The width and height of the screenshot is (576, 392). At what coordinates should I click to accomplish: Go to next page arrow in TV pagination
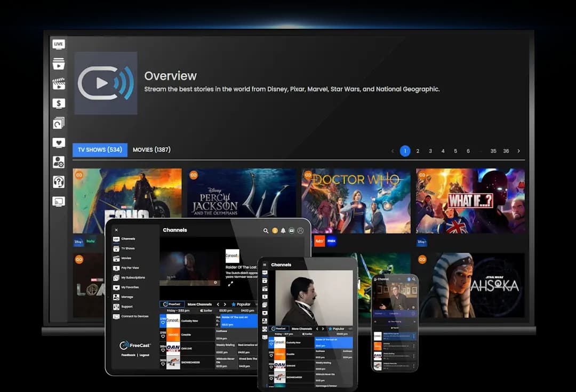click(518, 151)
